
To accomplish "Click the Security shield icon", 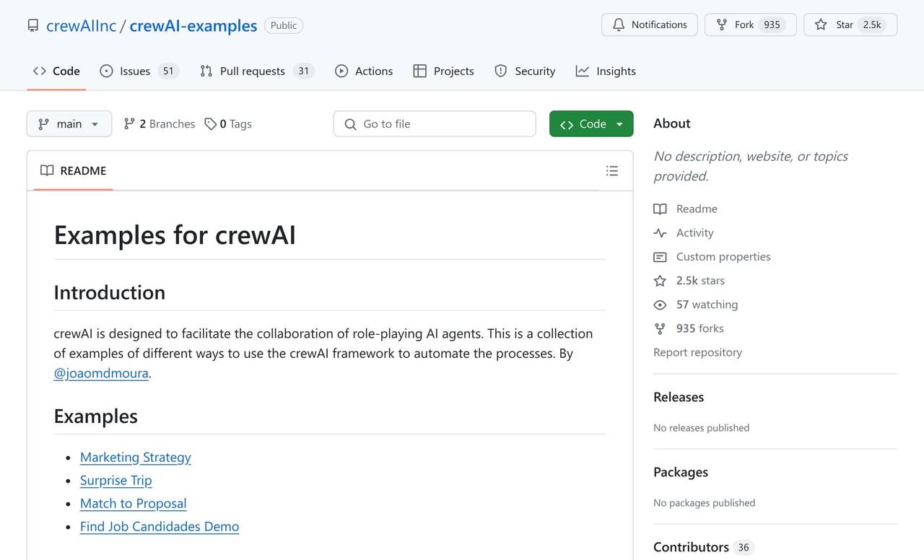I will (x=500, y=71).
